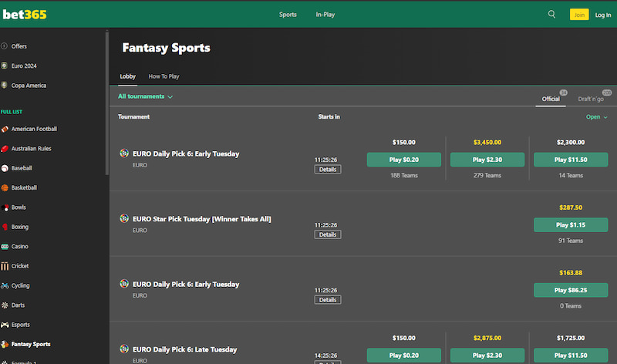Viewport: 617px width, 364px height.
Task: Select Cricket in the full list
Action: click(20, 266)
